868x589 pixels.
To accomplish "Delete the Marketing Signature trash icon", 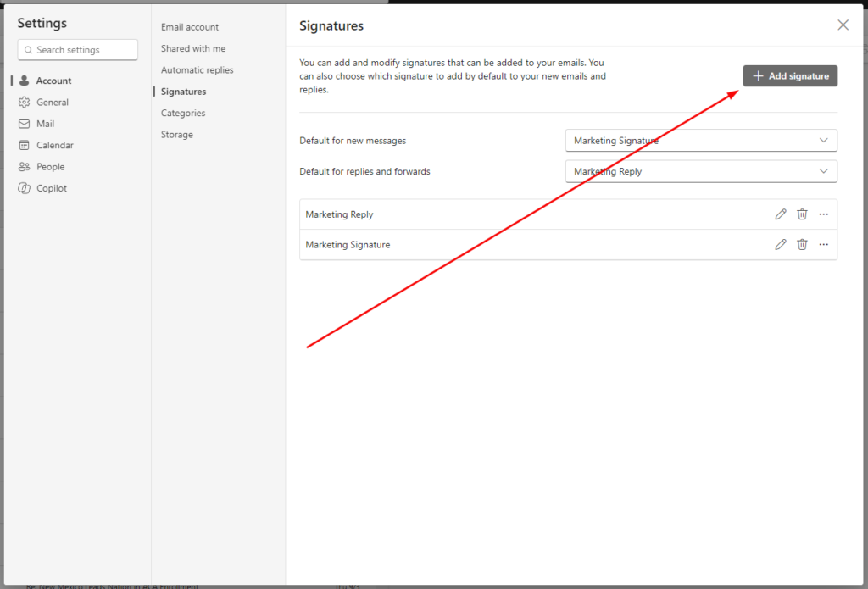I will pyautogui.click(x=802, y=244).
